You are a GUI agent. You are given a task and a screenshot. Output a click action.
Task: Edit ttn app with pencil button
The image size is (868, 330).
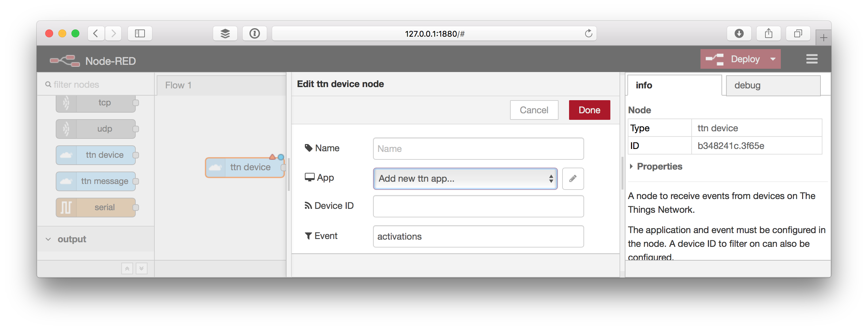573,178
